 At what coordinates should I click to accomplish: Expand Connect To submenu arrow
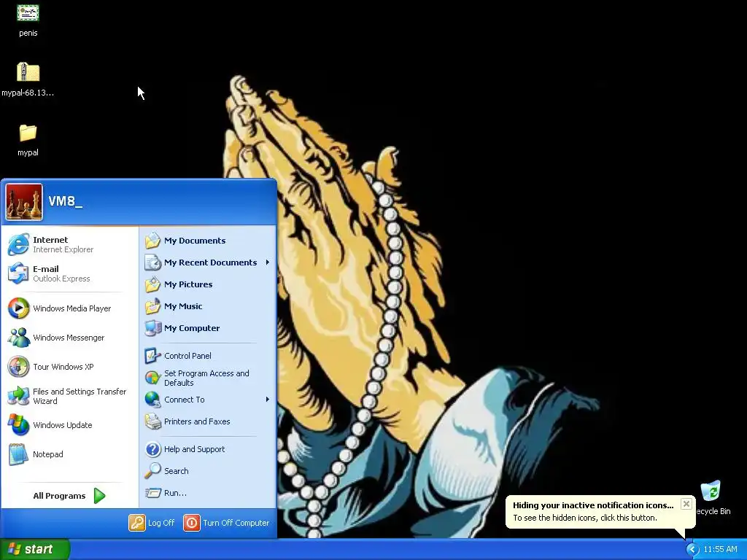coord(268,400)
